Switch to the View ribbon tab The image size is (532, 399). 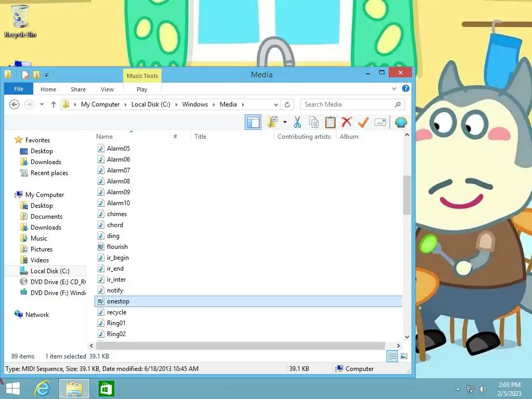(107, 89)
